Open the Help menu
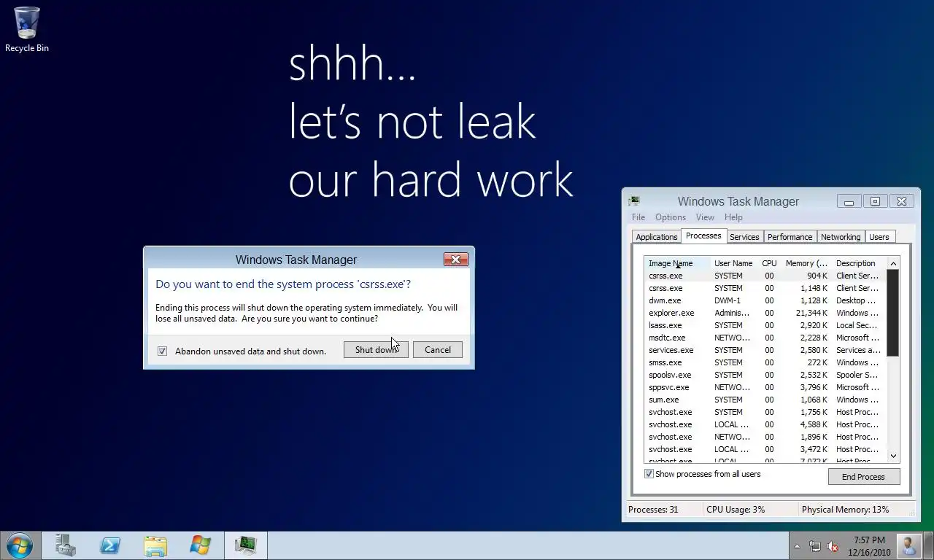Image resolution: width=934 pixels, height=560 pixels. (733, 217)
